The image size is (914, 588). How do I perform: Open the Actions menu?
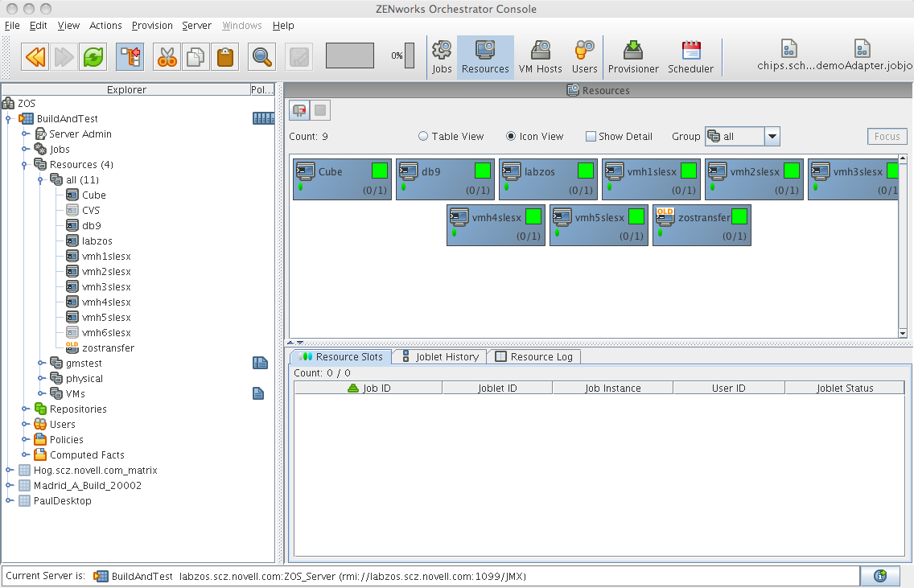click(x=105, y=26)
